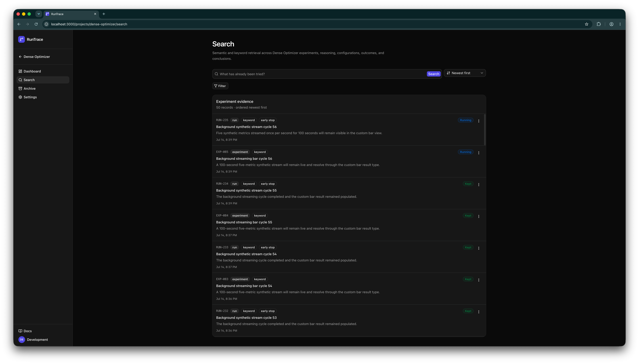Open project Settings
The image size is (639, 364).
coord(43,97)
